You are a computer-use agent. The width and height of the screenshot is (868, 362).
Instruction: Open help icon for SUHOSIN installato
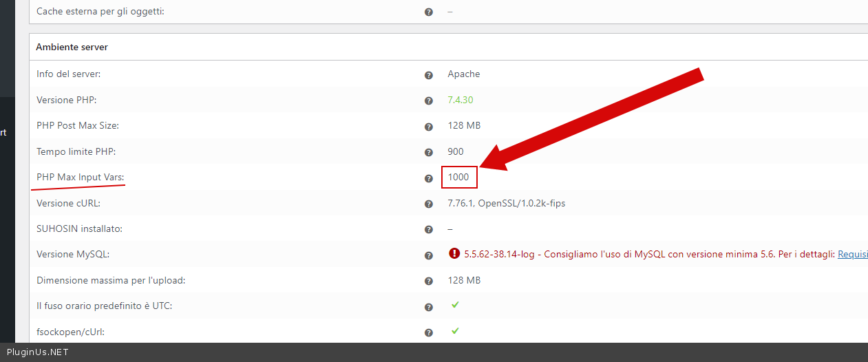point(429,229)
